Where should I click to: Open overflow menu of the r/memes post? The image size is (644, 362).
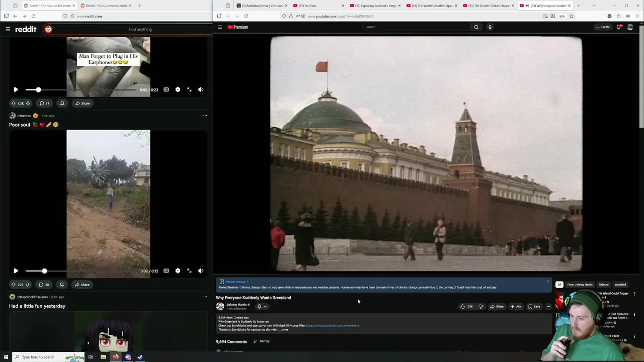coord(205,116)
